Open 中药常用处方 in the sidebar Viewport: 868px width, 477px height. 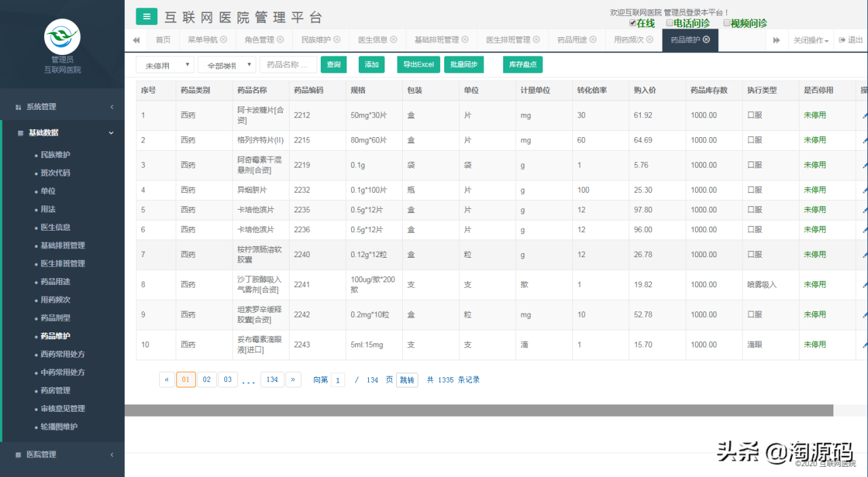click(x=62, y=373)
